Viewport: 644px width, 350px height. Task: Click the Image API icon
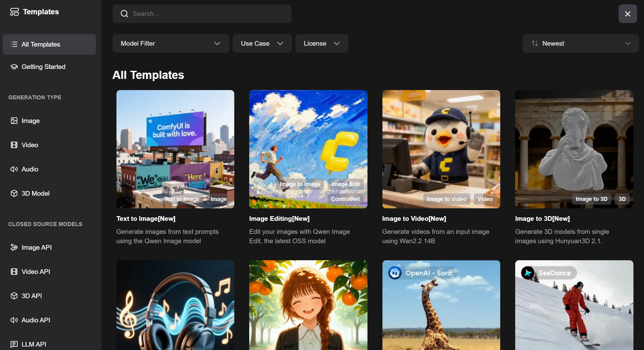click(14, 248)
